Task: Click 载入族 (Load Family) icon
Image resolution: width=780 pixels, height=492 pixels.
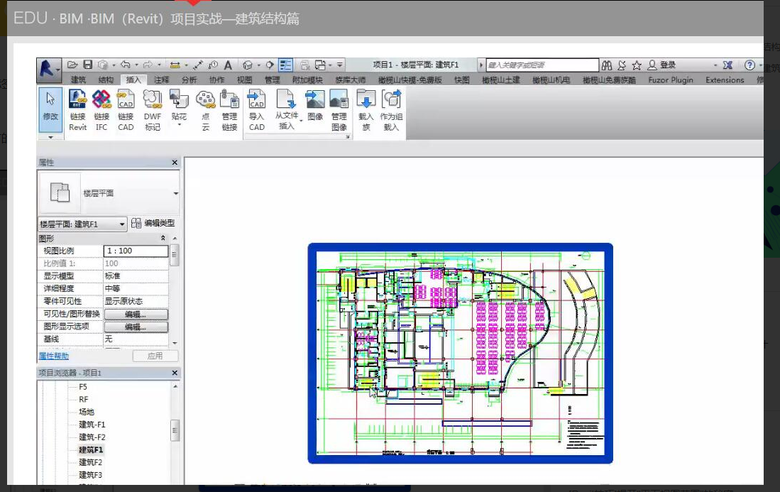Action: click(366, 100)
